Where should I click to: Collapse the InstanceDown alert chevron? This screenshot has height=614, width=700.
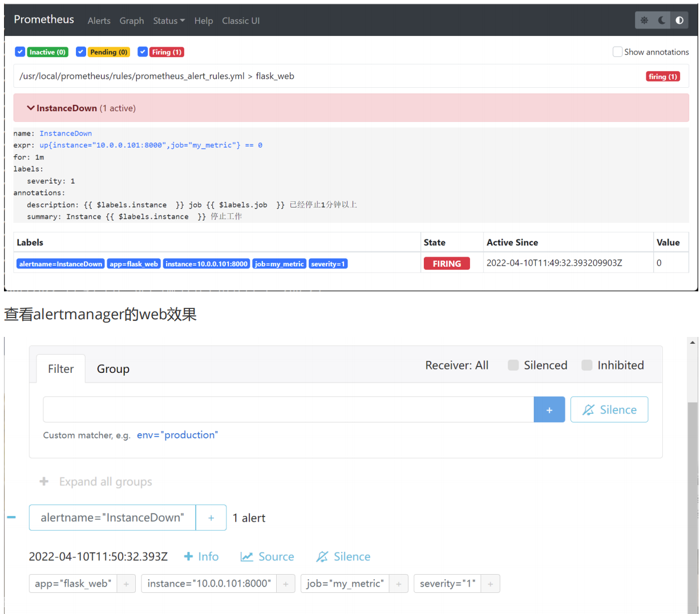pos(31,108)
